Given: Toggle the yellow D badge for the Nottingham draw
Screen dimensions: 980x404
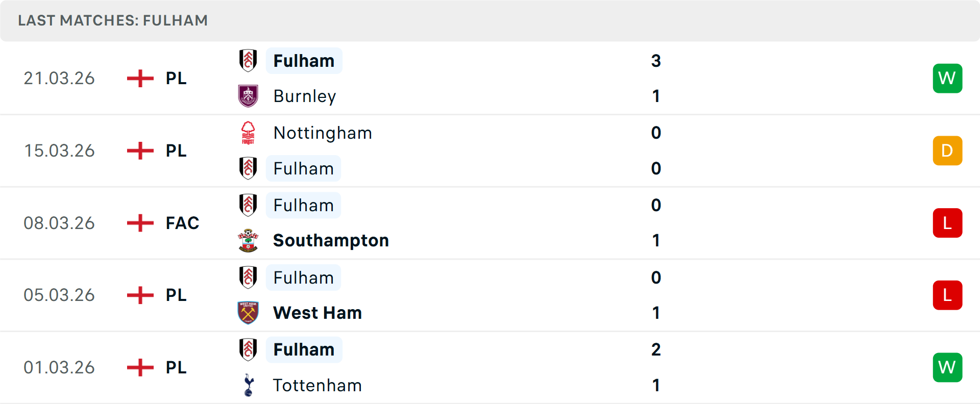Looking at the screenshot, I should tap(947, 150).
